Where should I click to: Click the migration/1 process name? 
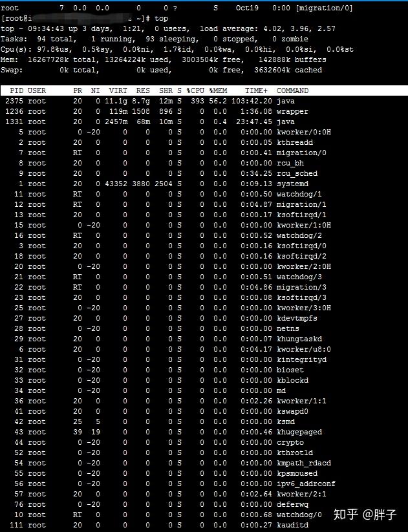pos(301,204)
